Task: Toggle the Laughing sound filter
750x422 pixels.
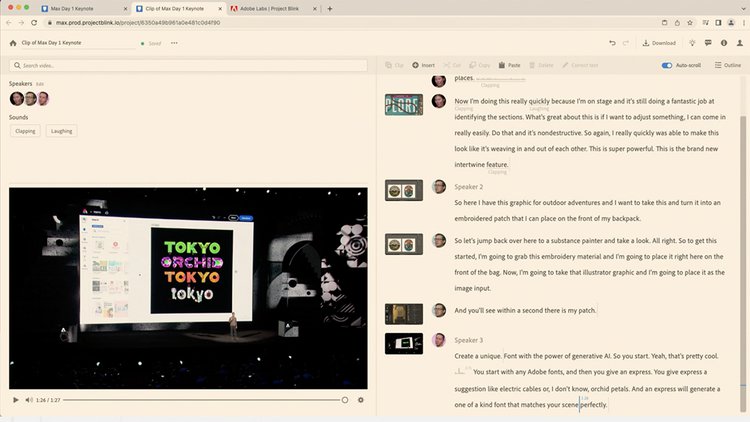Action: click(x=61, y=131)
